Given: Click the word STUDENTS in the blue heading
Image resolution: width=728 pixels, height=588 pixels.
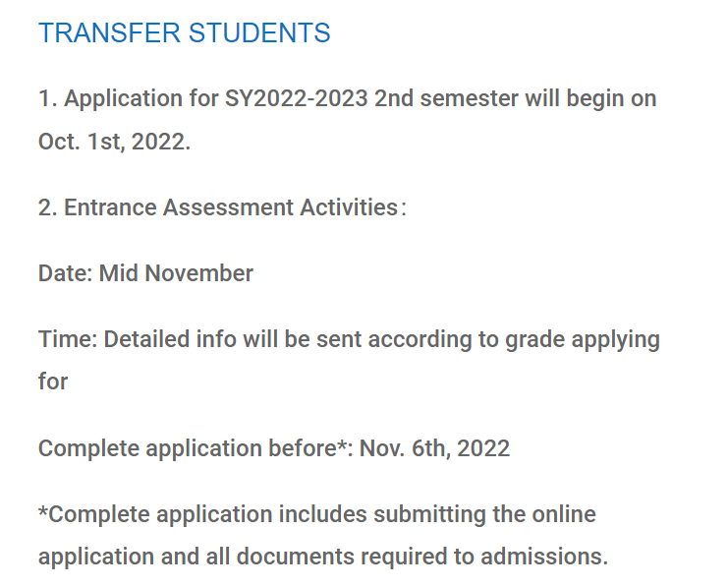Looking at the screenshot, I should click(x=259, y=33).
